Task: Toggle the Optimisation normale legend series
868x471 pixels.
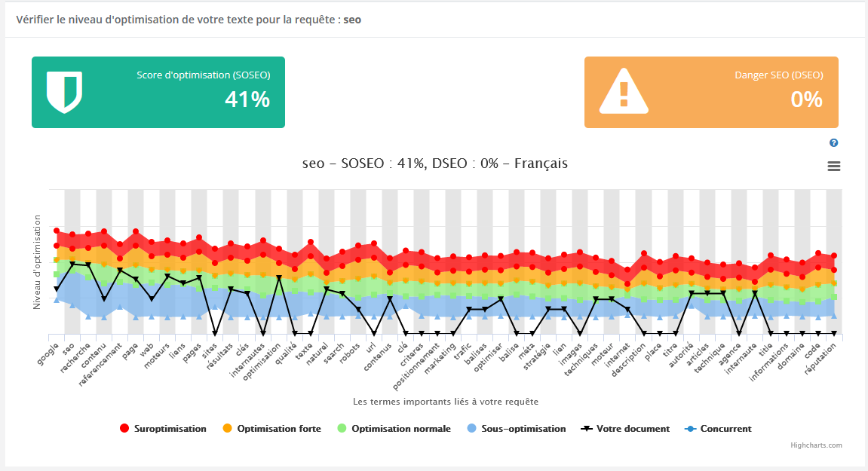Action: (400, 429)
